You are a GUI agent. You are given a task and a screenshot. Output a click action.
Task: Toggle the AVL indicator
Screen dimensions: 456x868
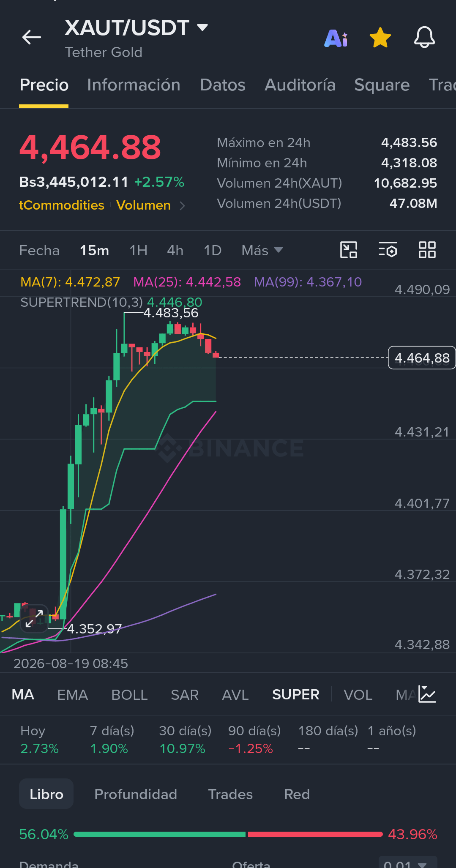[x=235, y=695]
